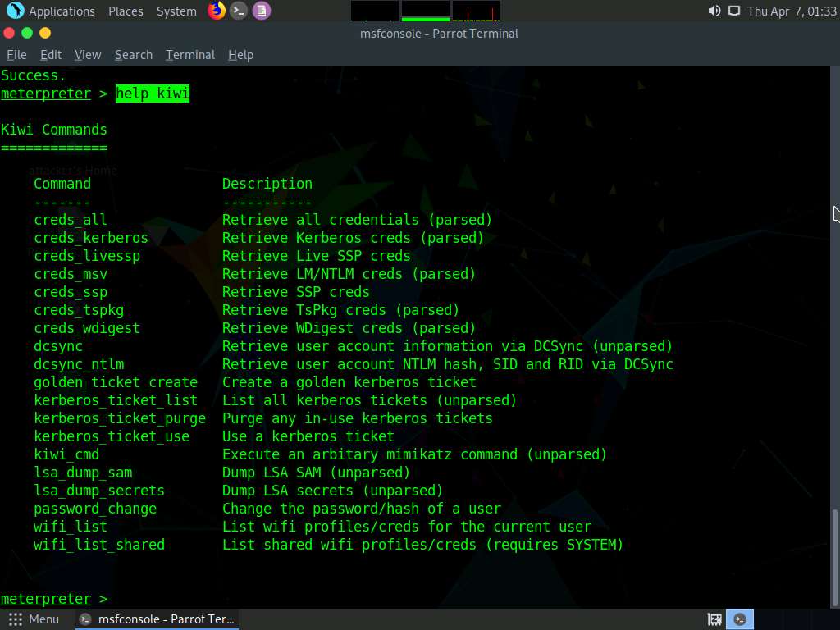Click the display/network tray icon
The width and height of the screenshot is (840, 630).
coord(733,11)
